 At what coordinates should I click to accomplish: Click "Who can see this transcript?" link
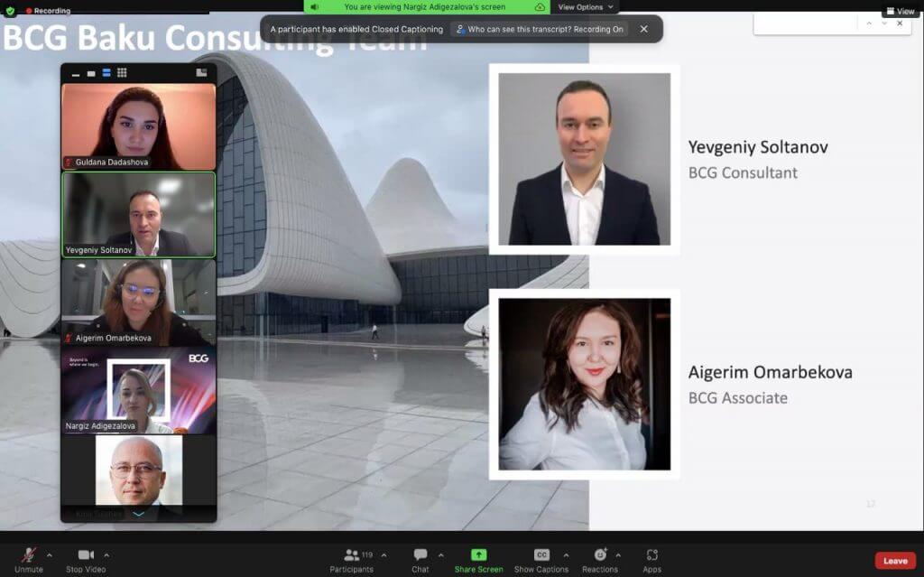[539, 29]
